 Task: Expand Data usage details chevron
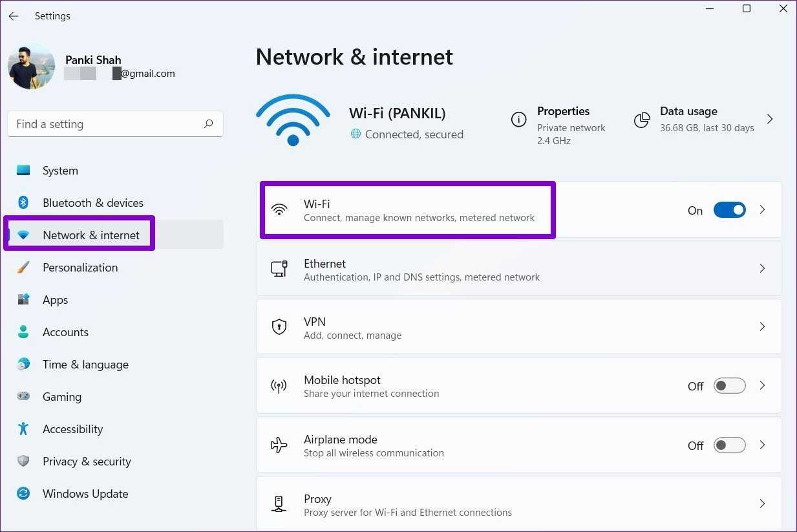pyautogui.click(x=769, y=119)
